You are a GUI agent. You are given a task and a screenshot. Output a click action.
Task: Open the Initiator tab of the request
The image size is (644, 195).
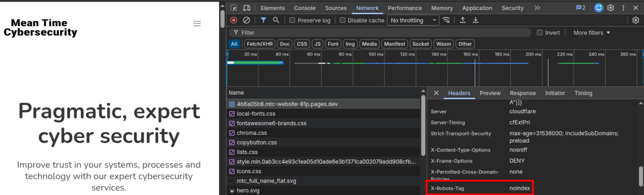coord(555,93)
